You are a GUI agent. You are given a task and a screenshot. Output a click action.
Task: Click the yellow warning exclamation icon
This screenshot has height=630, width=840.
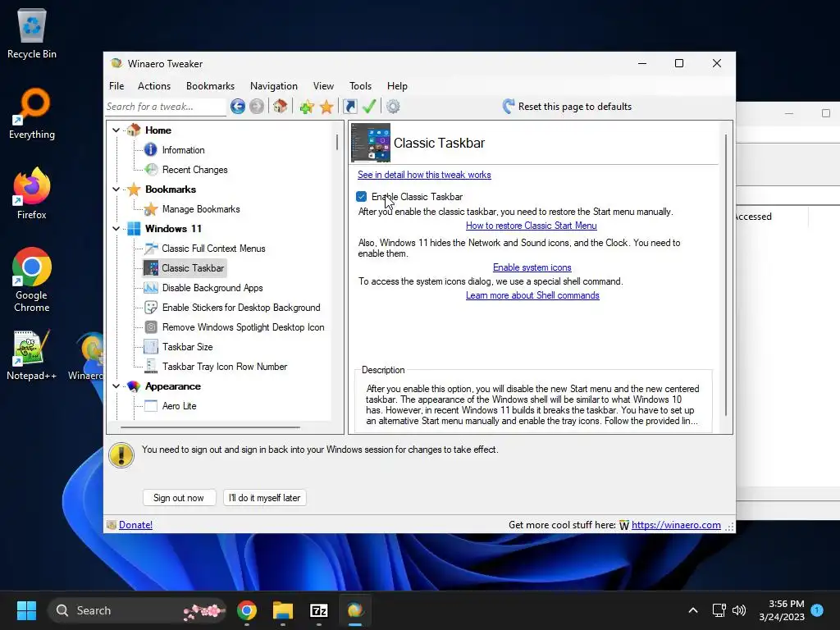pos(121,455)
